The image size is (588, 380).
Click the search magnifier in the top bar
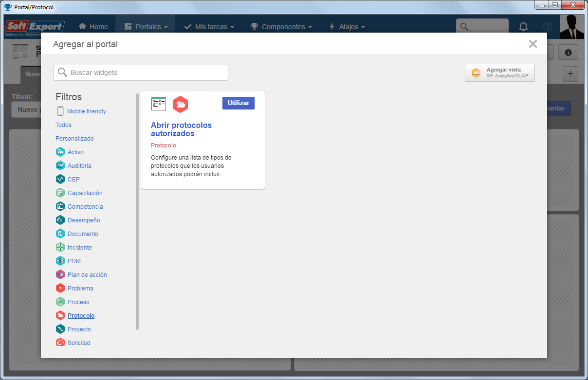(x=464, y=27)
